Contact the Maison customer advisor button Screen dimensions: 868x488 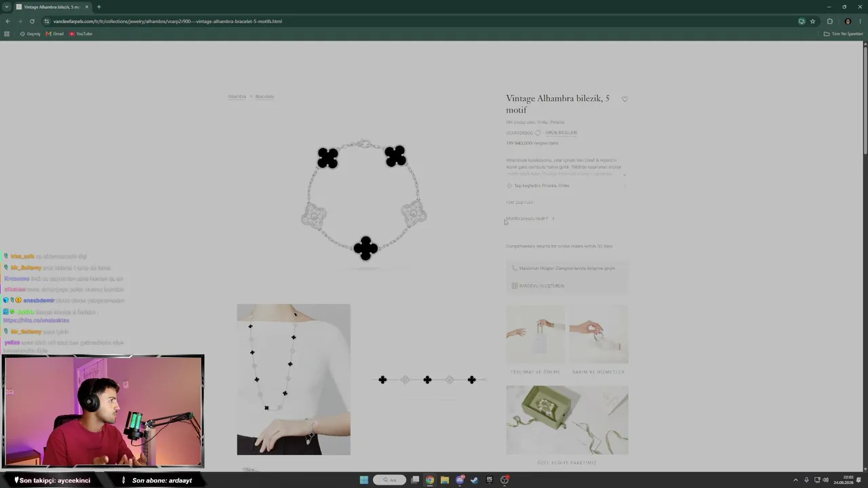(567, 268)
